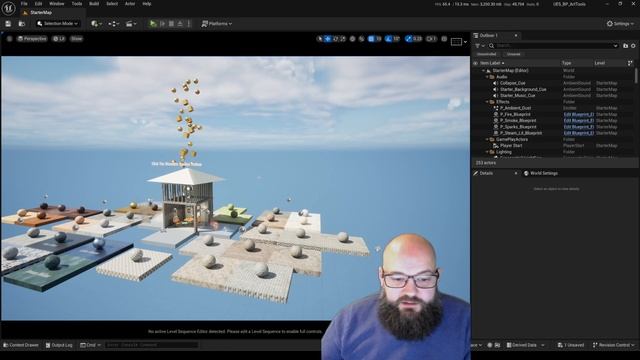This screenshot has width=640, height=360.
Task: Click the green Play button
Action: tap(153, 24)
